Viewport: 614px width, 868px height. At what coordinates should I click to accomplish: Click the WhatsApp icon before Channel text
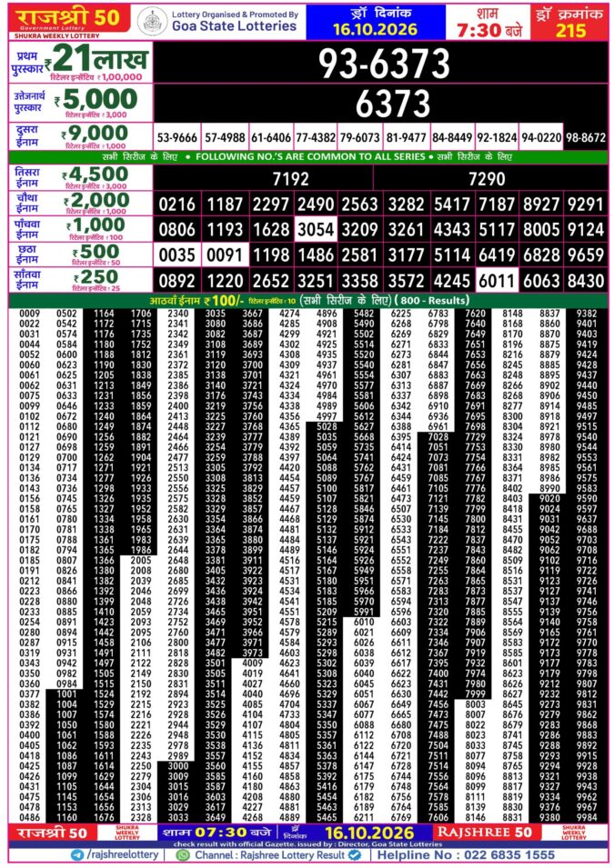click(182, 855)
